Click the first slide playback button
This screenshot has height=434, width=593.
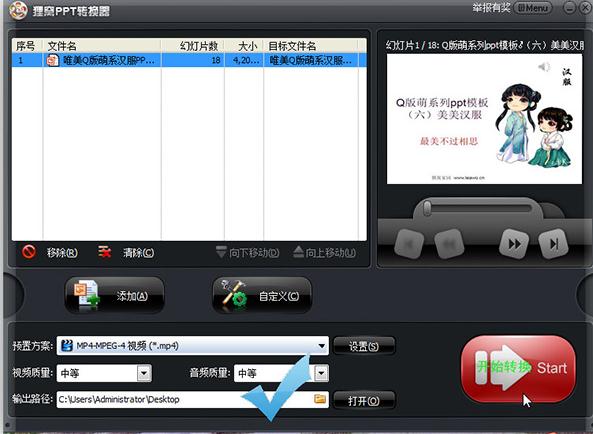click(x=409, y=244)
